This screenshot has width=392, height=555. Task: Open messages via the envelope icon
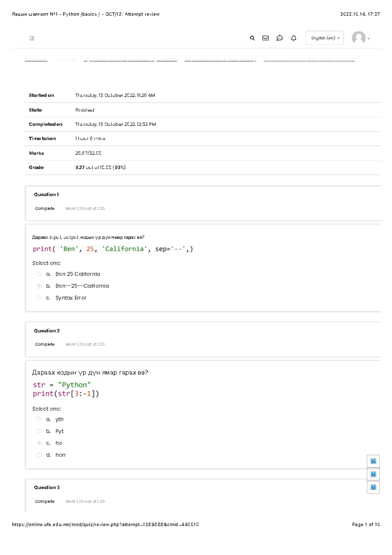click(x=266, y=38)
